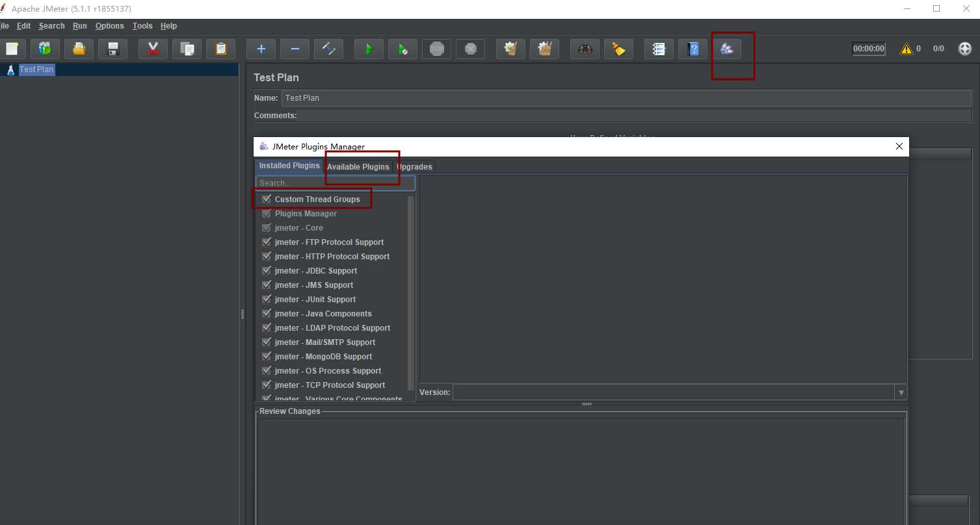The height and width of the screenshot is (525, 980).
Task: Switch to Available Plugins tab
Action: 358,167
